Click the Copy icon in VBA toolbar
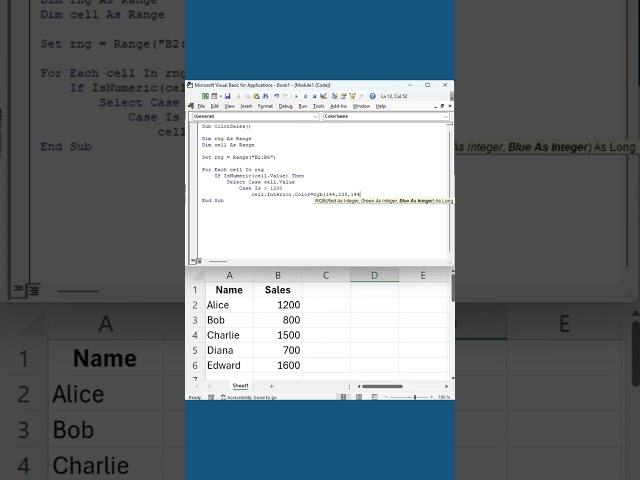640x480 pixels. (x=247, y=96)
